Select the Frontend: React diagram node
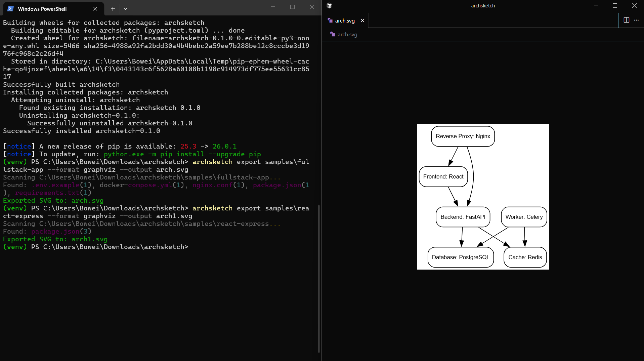This screenshot has height=361, width=644. tap(443, 176)
